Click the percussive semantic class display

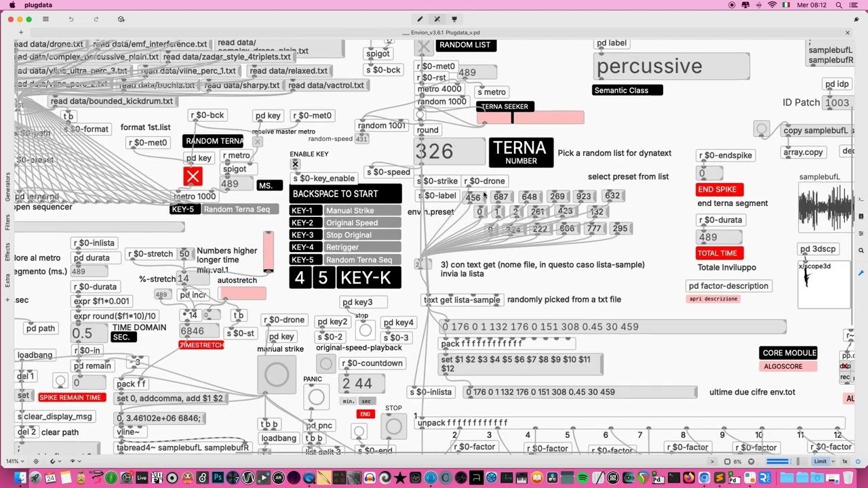tap(672, 66)
